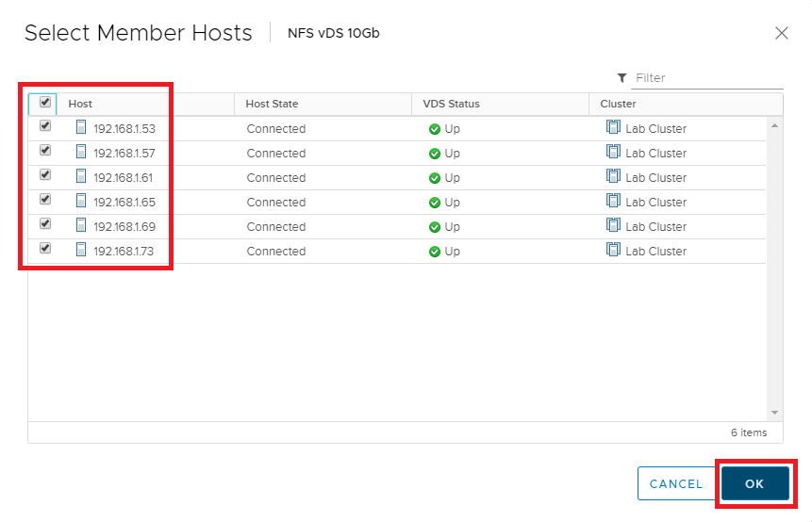Cancel the Select Member Hosts dialog
Screen dimensions: 812x522
pos(675,483)
